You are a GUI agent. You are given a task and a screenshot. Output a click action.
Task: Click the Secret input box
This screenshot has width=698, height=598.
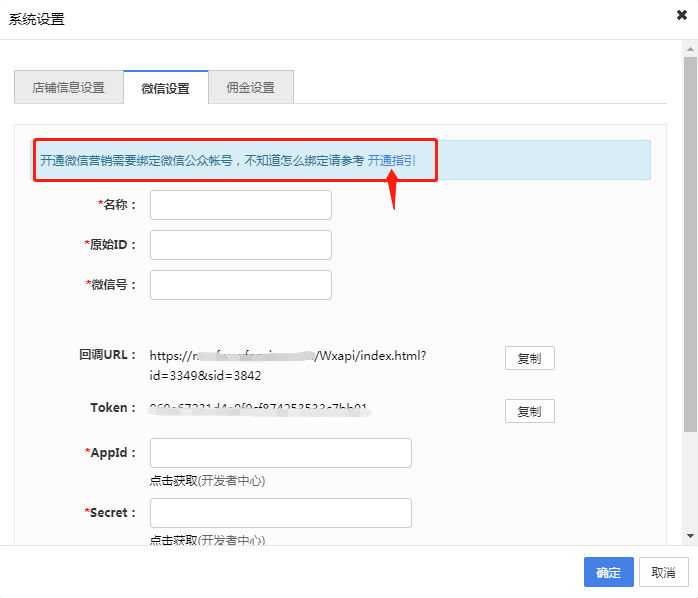coord(280,513)
